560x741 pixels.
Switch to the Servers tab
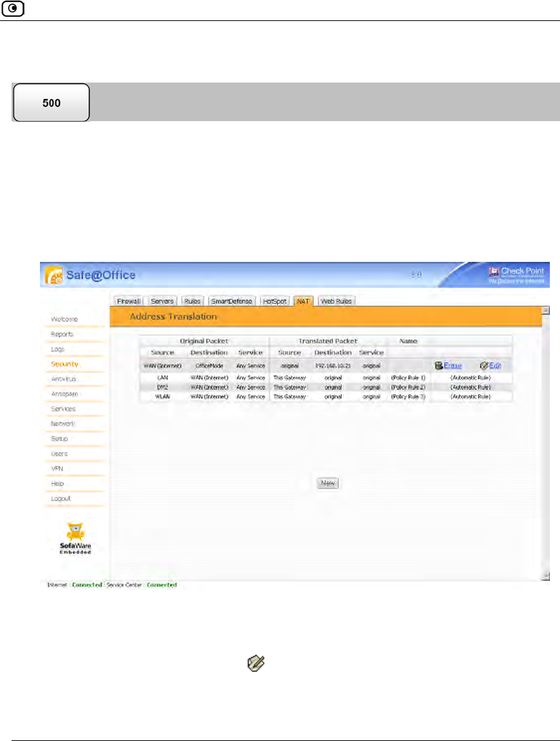click(x=162, y=301)
